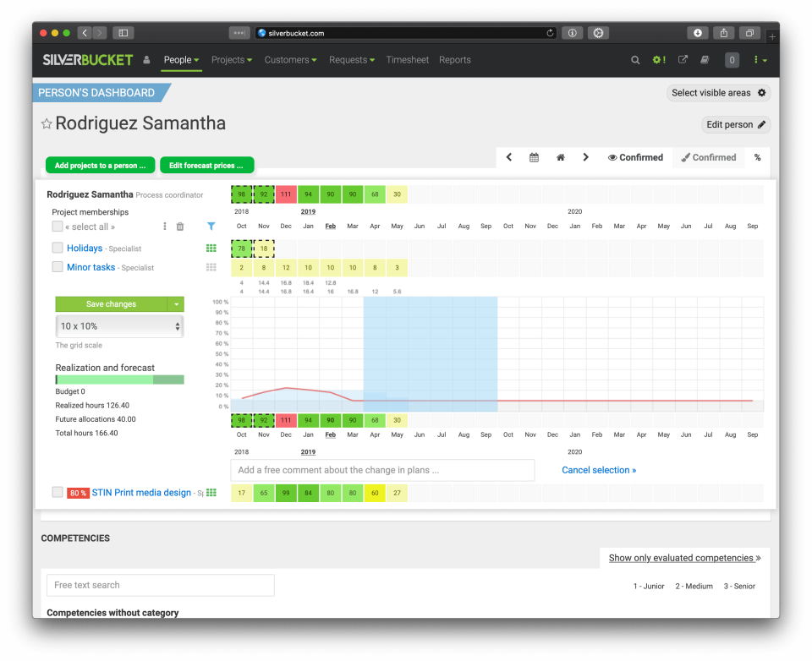Toggle the Safari sidebar button
This screenshot has width=812, height=661.
pyautogui.click(x=123, y=33)
